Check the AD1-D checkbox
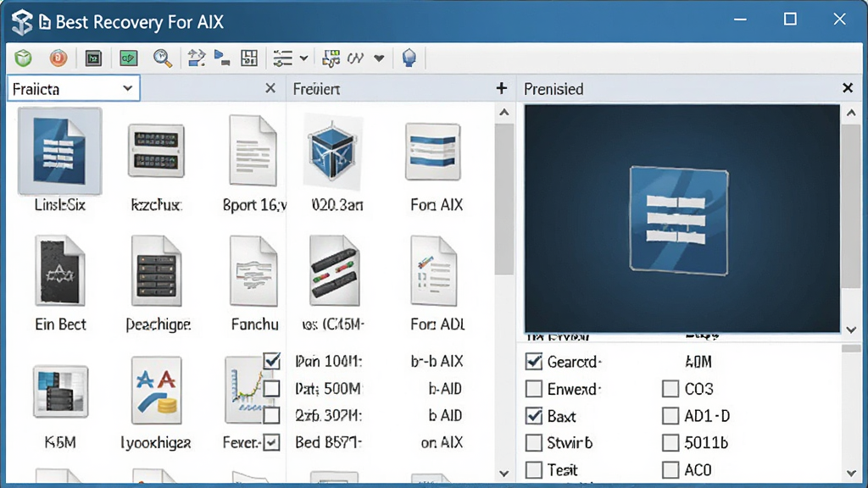 click(670, 415)
